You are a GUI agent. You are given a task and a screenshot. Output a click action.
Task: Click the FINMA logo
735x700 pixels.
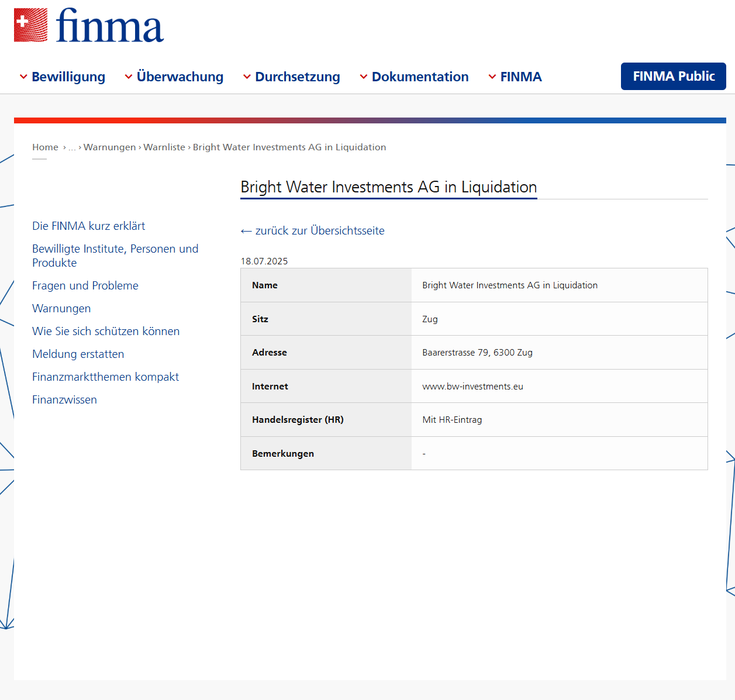point(89,25)
